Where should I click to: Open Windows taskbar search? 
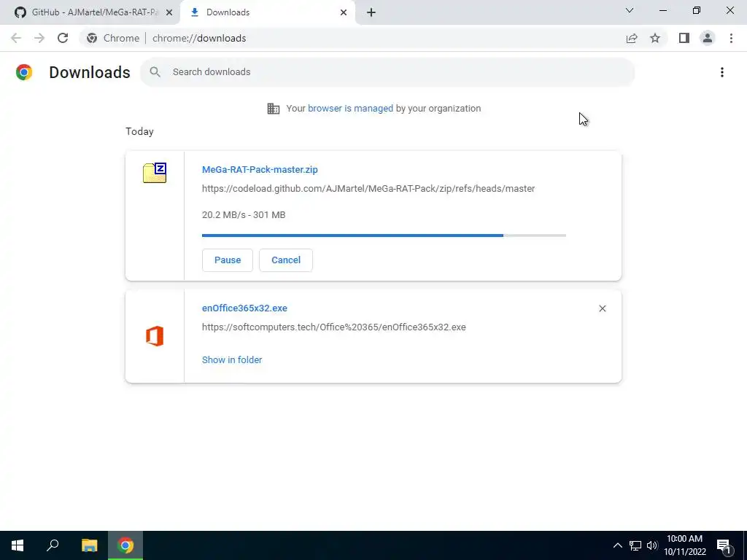[53, 545]
